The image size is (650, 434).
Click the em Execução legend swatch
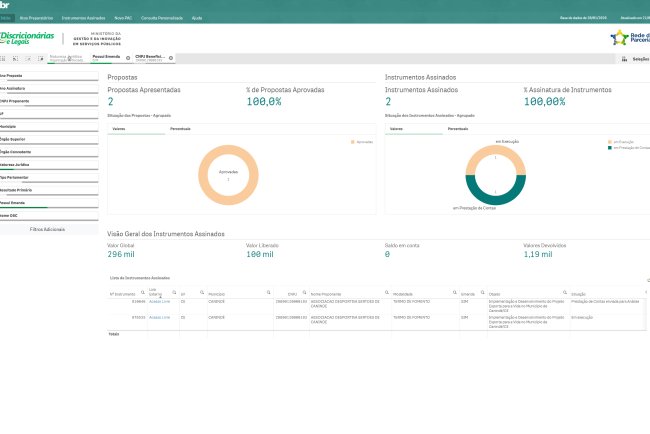pos(610,142)
